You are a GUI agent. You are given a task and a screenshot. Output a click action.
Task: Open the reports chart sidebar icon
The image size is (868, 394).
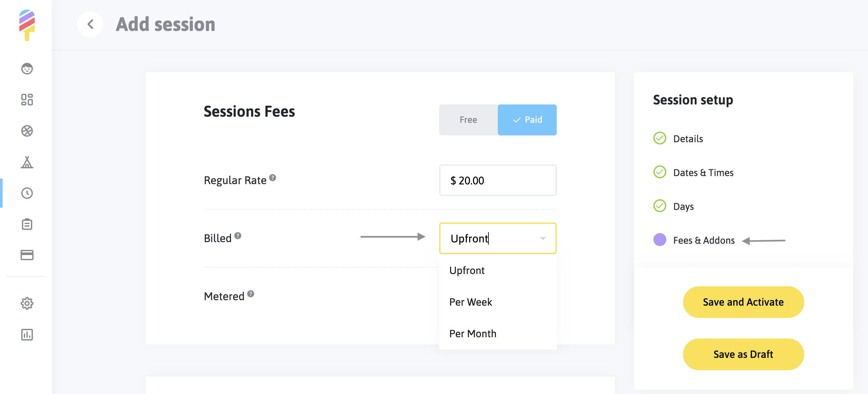click(x=27, y=335)
